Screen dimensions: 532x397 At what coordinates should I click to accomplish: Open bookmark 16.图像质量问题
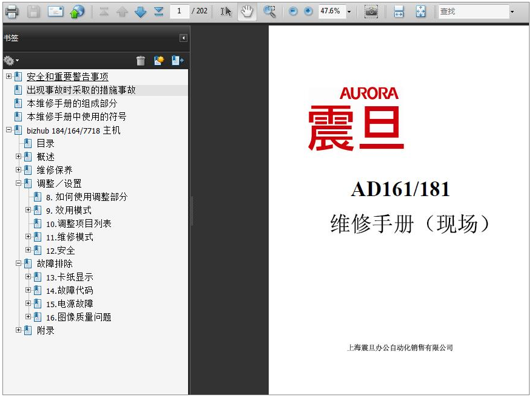coord(79,317)
